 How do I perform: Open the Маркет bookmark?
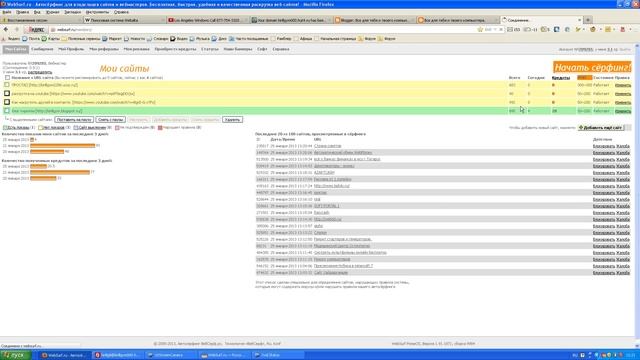click(112, 39)
